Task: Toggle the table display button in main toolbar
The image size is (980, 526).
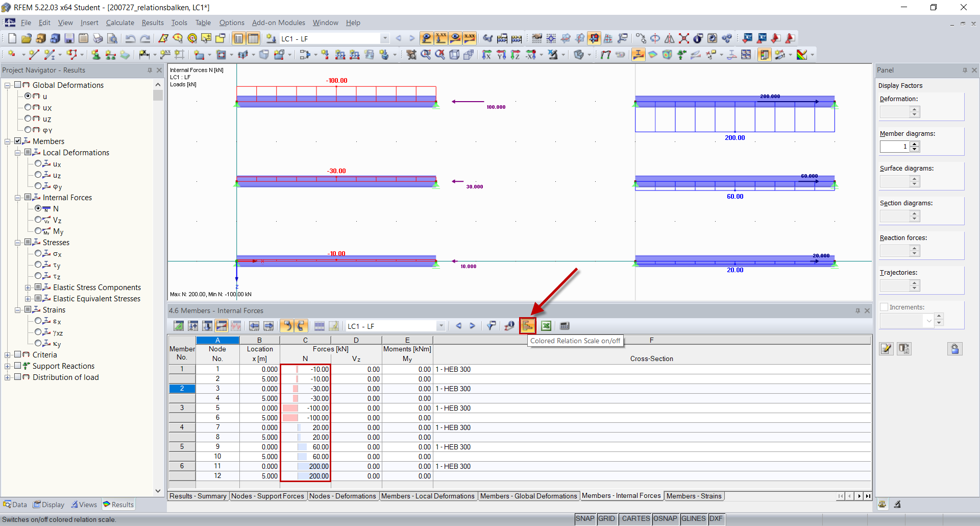Action: [x=253, y=38]
